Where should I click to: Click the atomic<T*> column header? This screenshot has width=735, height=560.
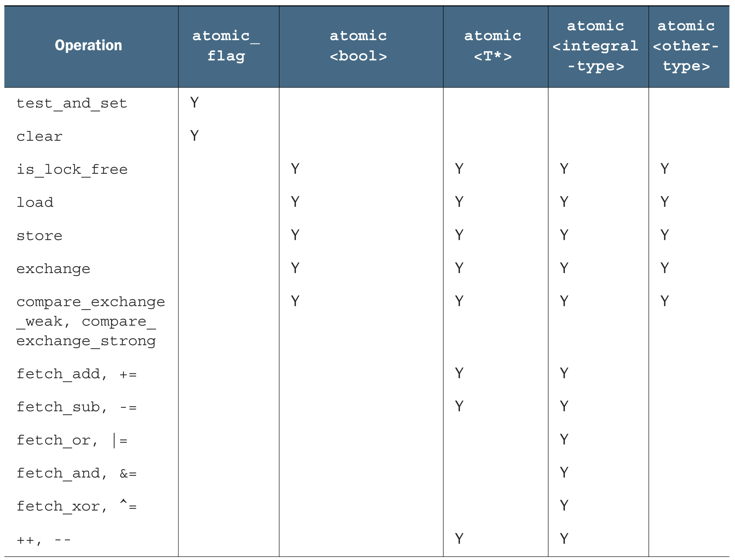coord(493,46)
